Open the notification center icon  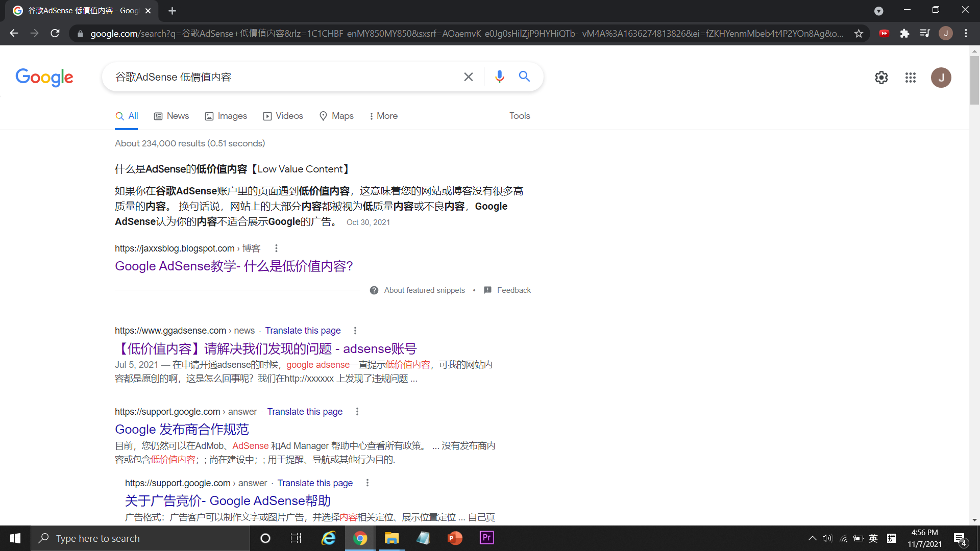960,539
